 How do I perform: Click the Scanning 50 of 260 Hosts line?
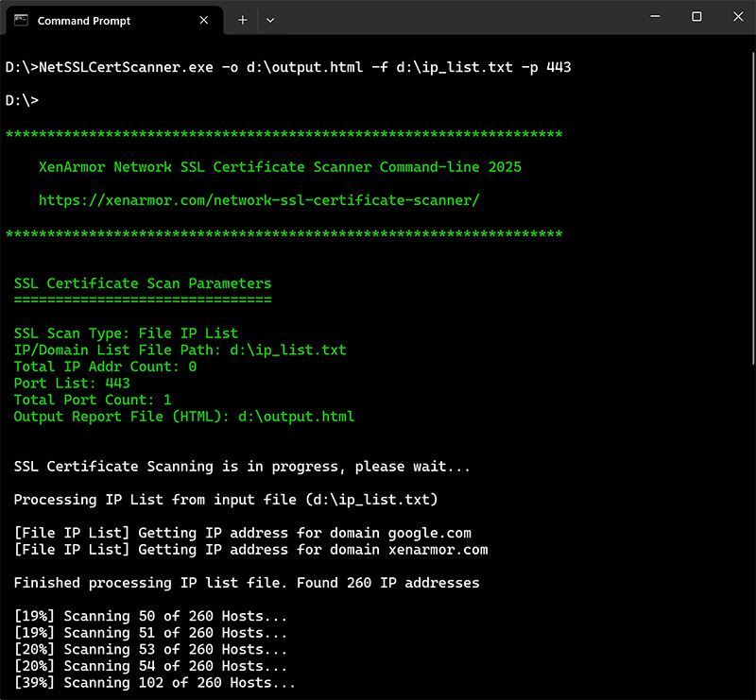tap(150, 616)
